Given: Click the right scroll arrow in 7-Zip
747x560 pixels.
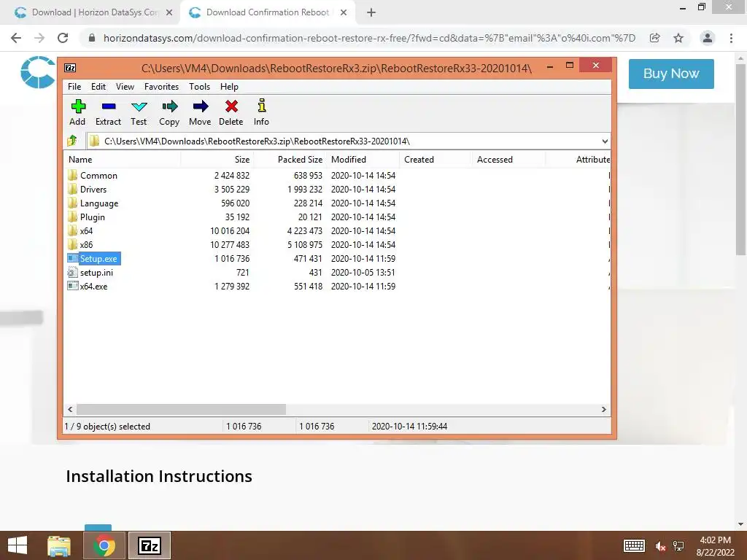Looking at the screenshot, I should coord(603,410).
